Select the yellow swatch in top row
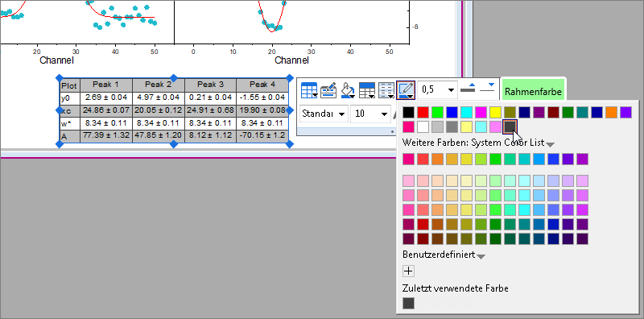This screenshot has height=319, width=644. click(x=495, y=112)
